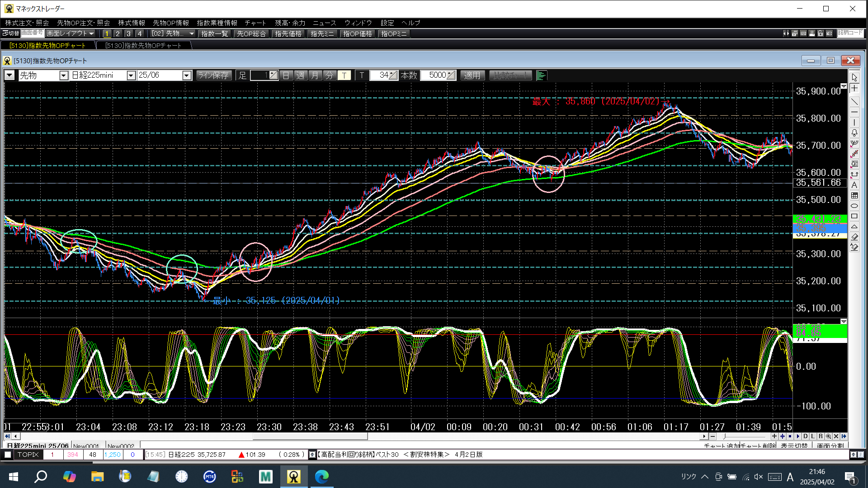Click the chart zoom slider at bottom right
This screenshot has width=868, height=488.
(x=744, y=436)
